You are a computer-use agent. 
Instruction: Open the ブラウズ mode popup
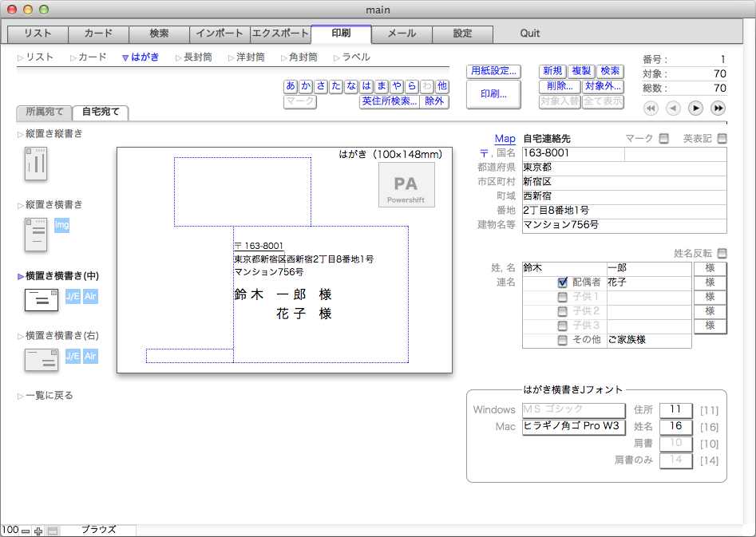[x=98, y=530]
